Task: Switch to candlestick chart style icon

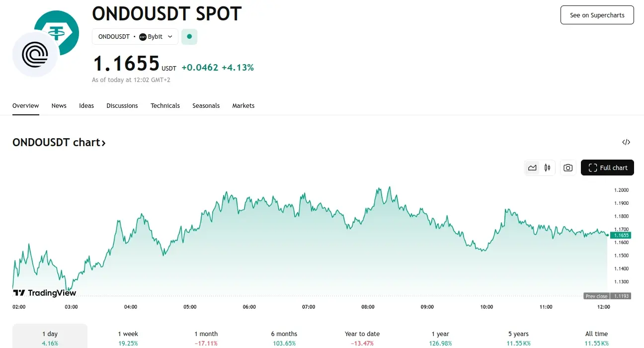Action: (547, 168)
